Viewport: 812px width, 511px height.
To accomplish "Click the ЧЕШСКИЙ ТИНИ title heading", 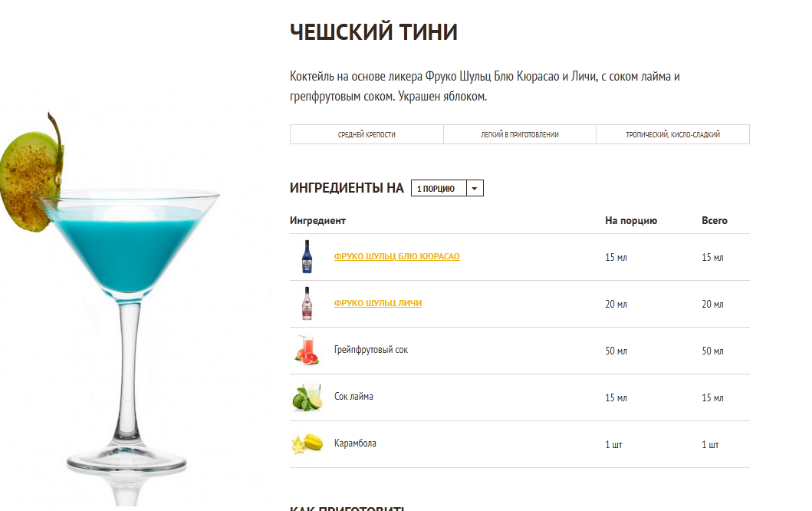I will tap(374, 31).
